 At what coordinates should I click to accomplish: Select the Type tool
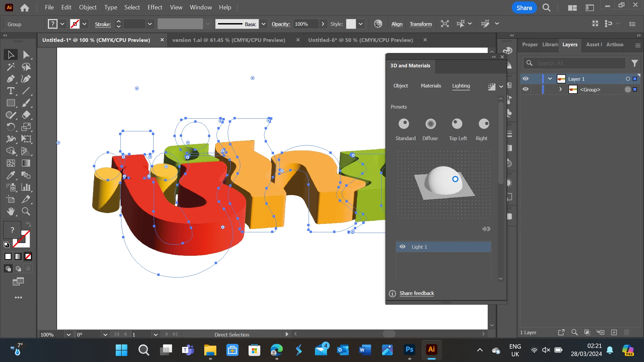10,91
